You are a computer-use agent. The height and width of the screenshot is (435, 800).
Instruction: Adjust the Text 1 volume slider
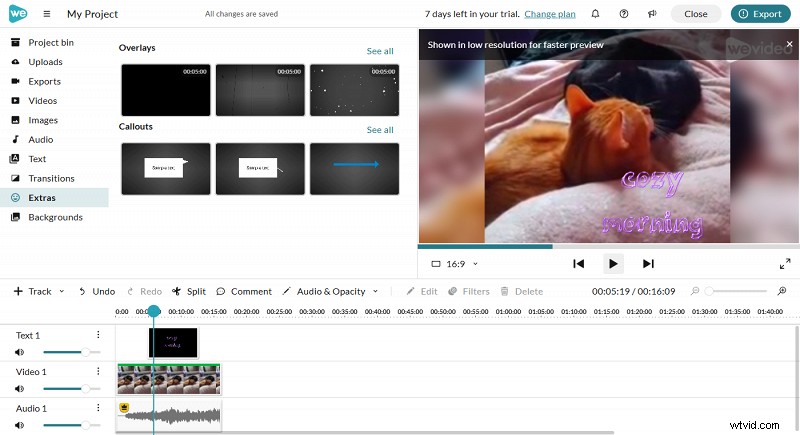[x=71, y=352]
